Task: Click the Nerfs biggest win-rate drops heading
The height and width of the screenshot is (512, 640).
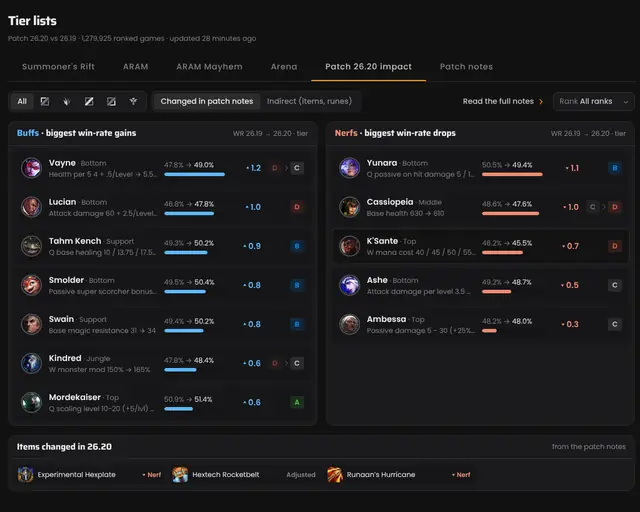Action: [x=395, y=133]
